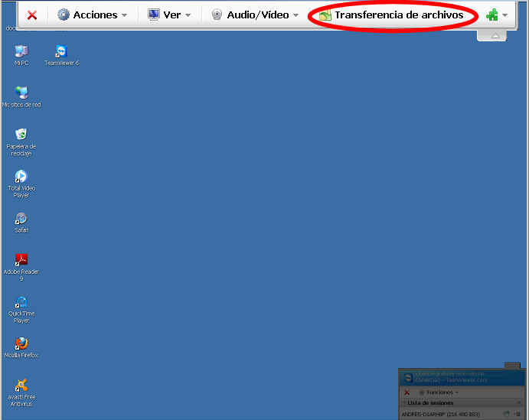Select the avast! Free Antivirus shortcut
The height and width of the screenshot is (420, 529).
[x=21, y=386]
